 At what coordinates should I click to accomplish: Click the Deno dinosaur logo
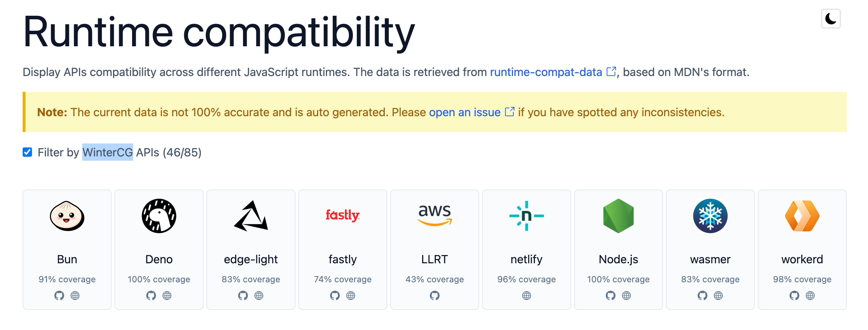pyautogui.click(x=159, y=216)
